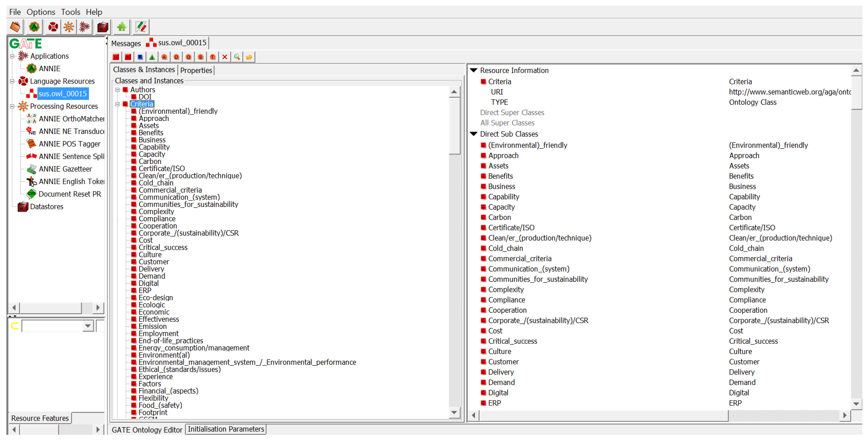Open the Tools menu
868x441 pixels.
[x=70, y=12]
